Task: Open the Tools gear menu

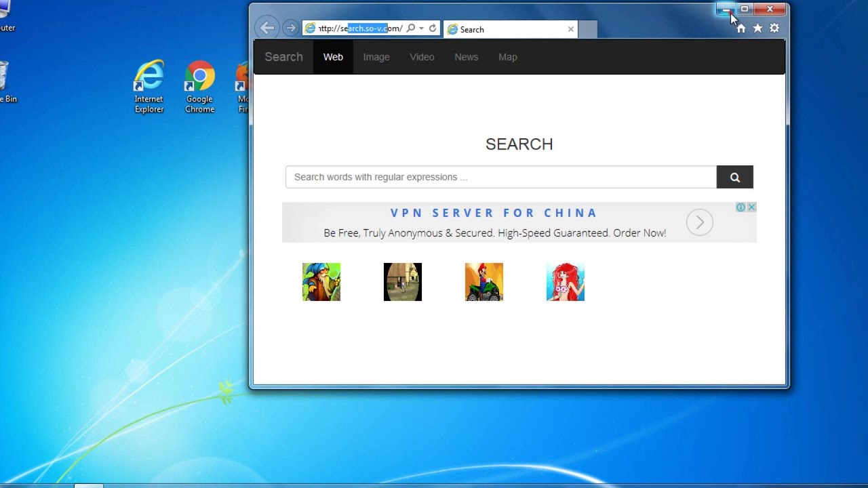Action: point(774,28)
